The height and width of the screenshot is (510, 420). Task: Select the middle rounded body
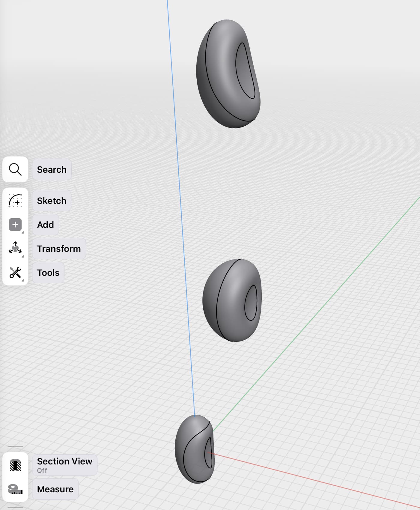pyautogui.click(x=232, y=300)
